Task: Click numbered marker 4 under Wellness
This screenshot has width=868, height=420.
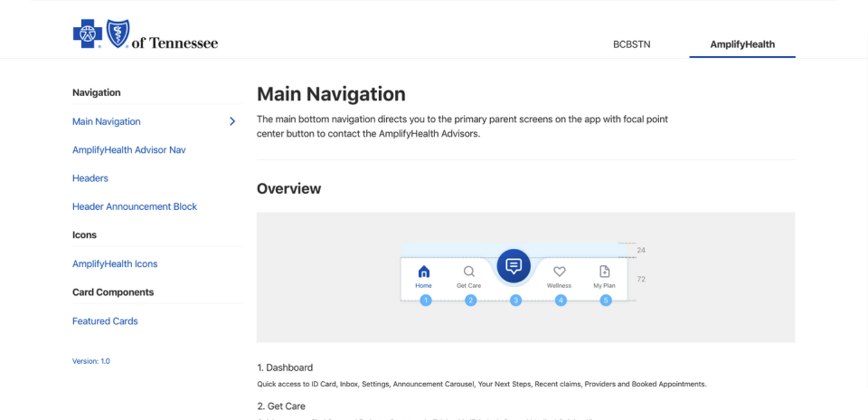Action: (x=561, y=300)
